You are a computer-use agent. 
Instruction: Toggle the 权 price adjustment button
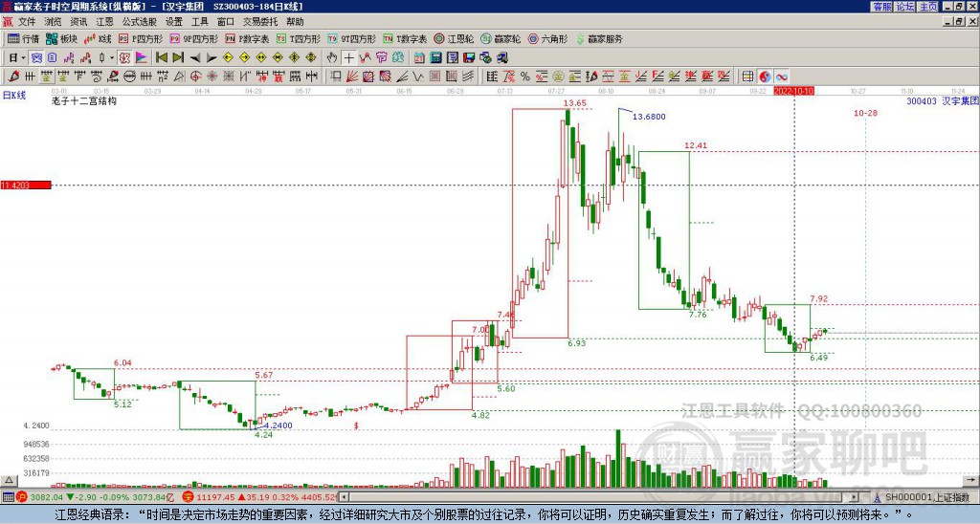124,58
